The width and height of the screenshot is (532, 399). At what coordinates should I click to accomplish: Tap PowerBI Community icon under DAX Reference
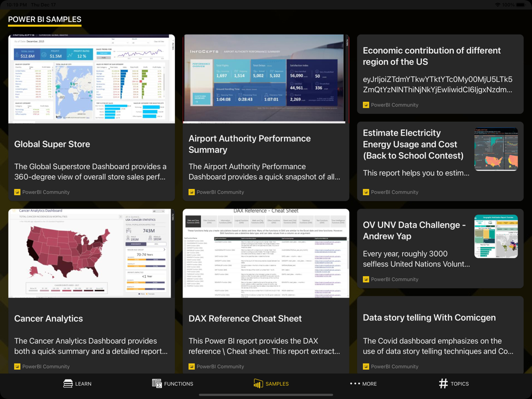[192, 367]
